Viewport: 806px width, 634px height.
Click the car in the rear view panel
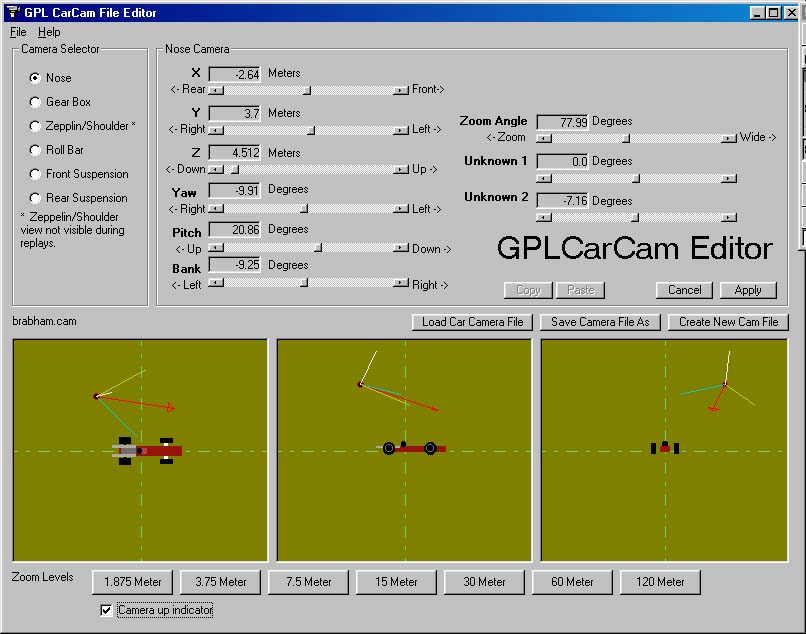665,448
